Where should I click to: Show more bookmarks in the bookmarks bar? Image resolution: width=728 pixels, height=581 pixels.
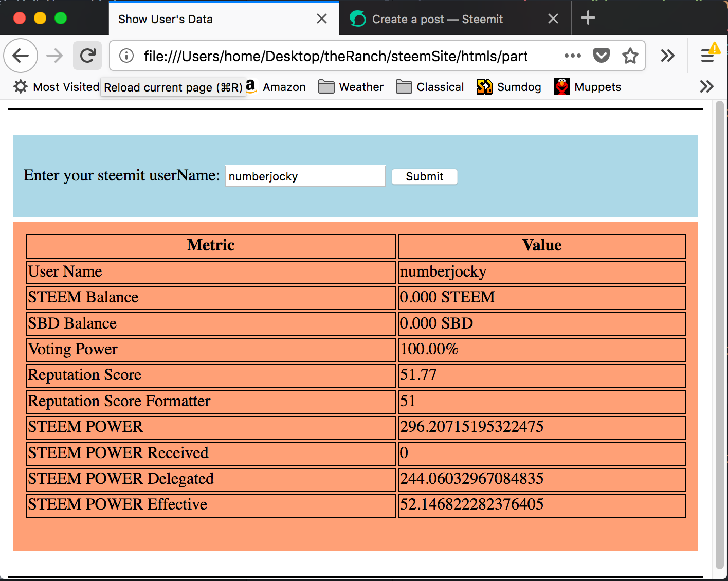(707, 86)
